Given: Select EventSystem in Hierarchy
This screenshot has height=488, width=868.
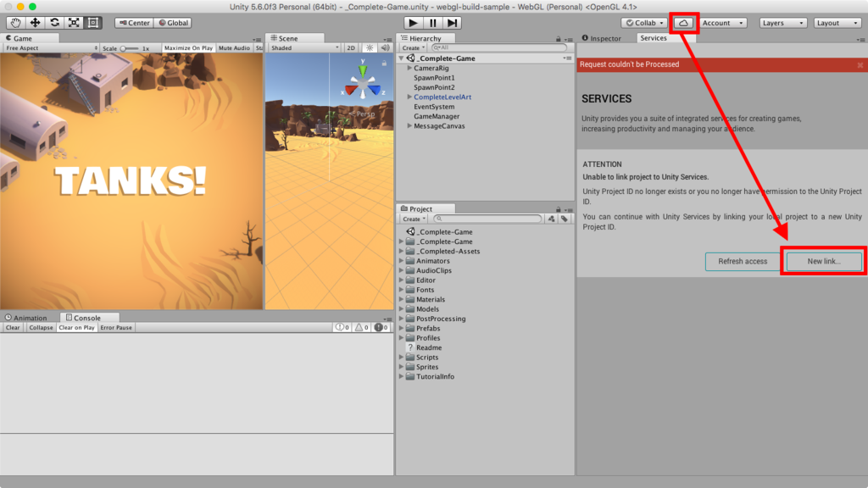Looking at the screenshot, I should (x=434, y=106).
